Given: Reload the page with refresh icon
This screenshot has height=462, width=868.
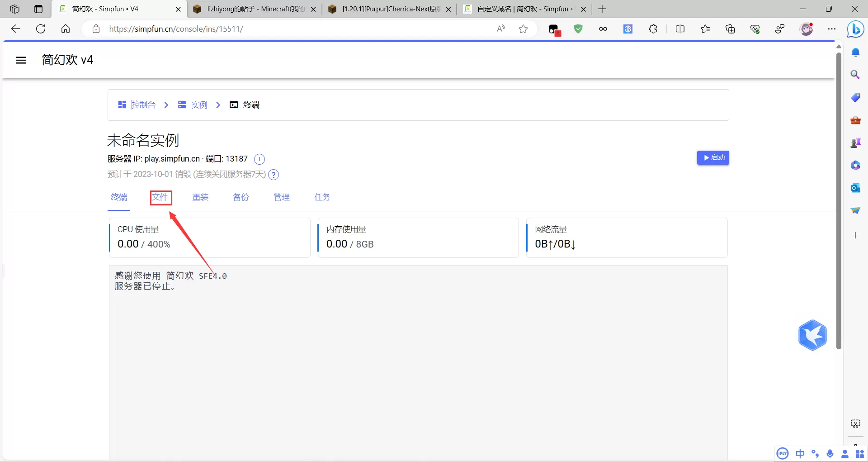Looking at the screenshot, I should [41, 29].
